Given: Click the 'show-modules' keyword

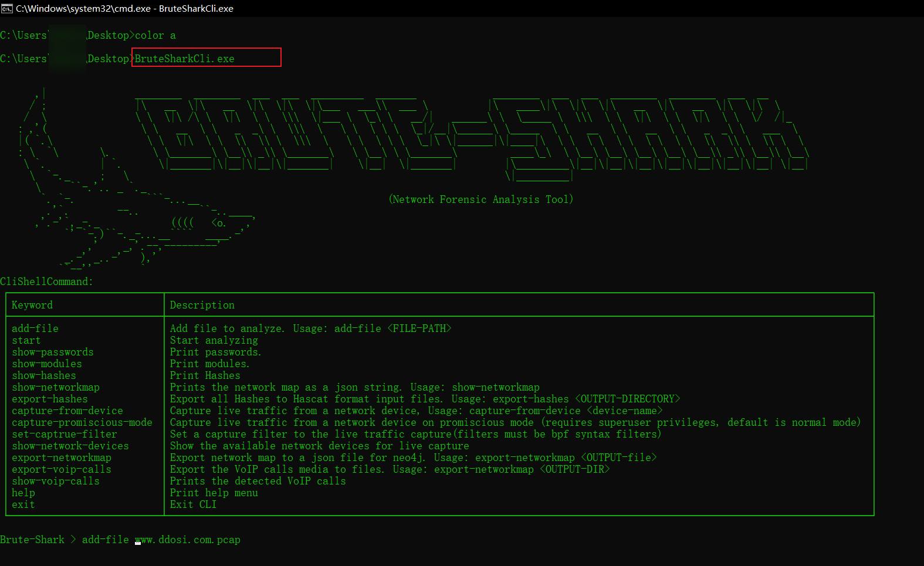Looking at the screenshot, I should tap(47, 364).
